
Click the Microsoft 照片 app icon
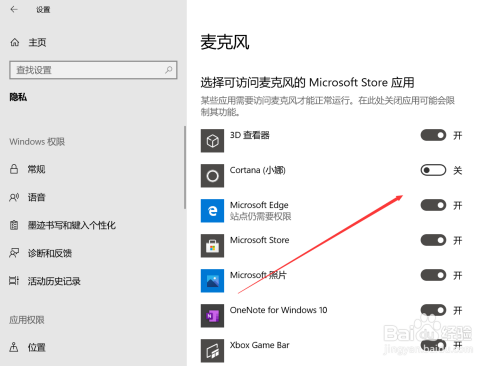click(212, 281)
